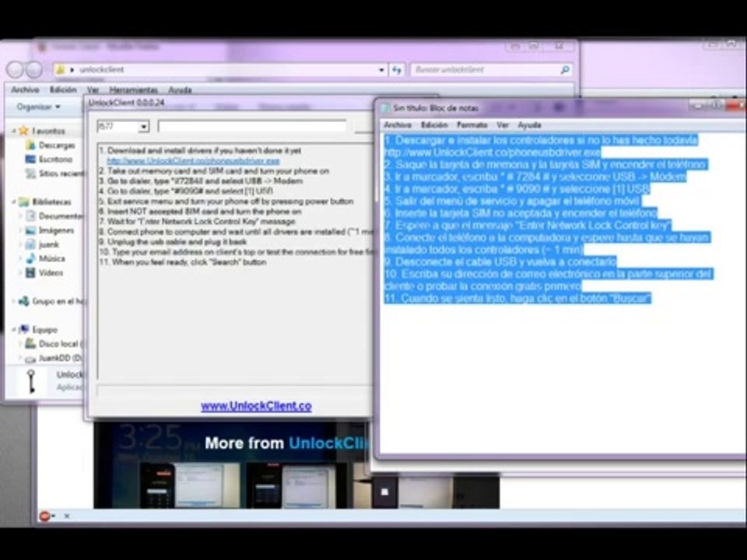Open the Organizar dropdown in Explorer
This screenshot has width=747, height=560.
38,107
